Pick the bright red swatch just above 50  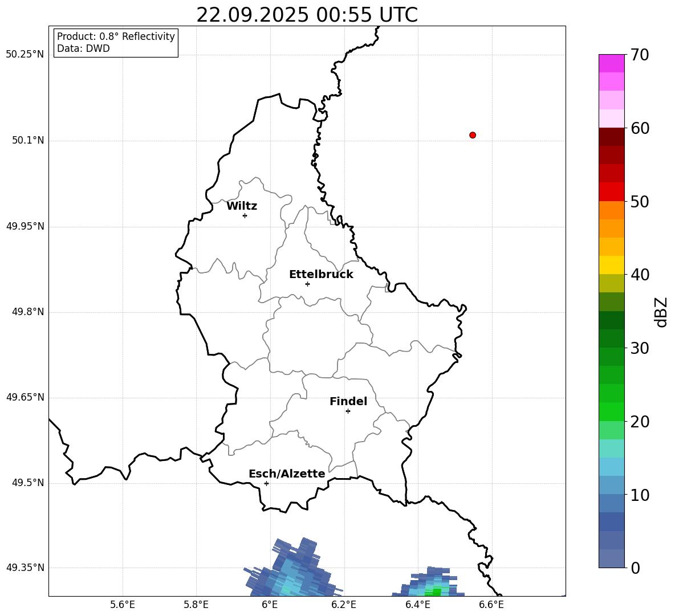coord(611,192)
